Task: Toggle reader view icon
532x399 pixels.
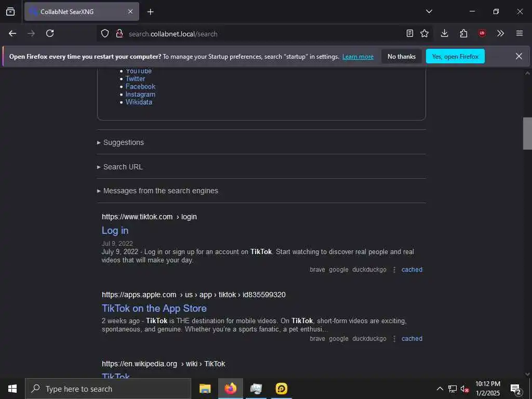Action: click(410, 33)
